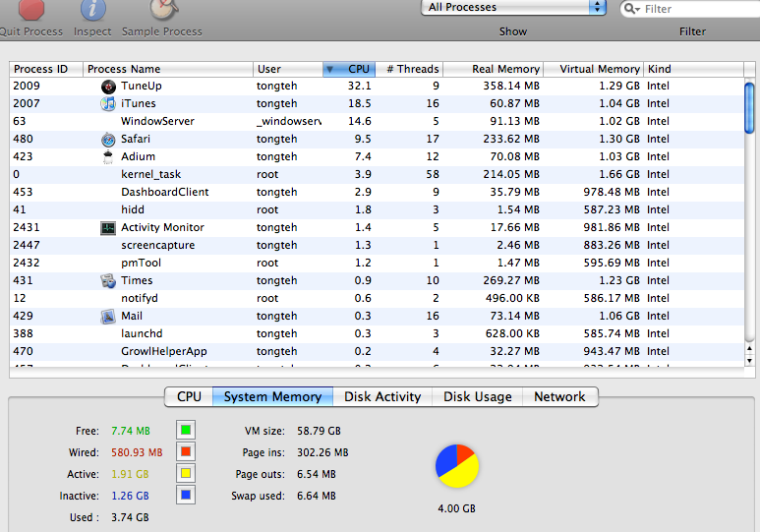
Task: Sort by Process ID column header
Action: [x=46, y=69]
